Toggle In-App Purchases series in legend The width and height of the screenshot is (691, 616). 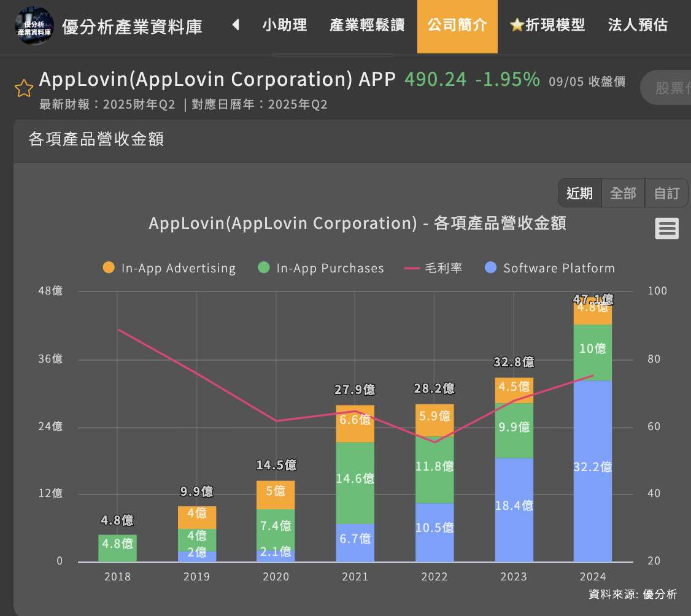[321, 268]
